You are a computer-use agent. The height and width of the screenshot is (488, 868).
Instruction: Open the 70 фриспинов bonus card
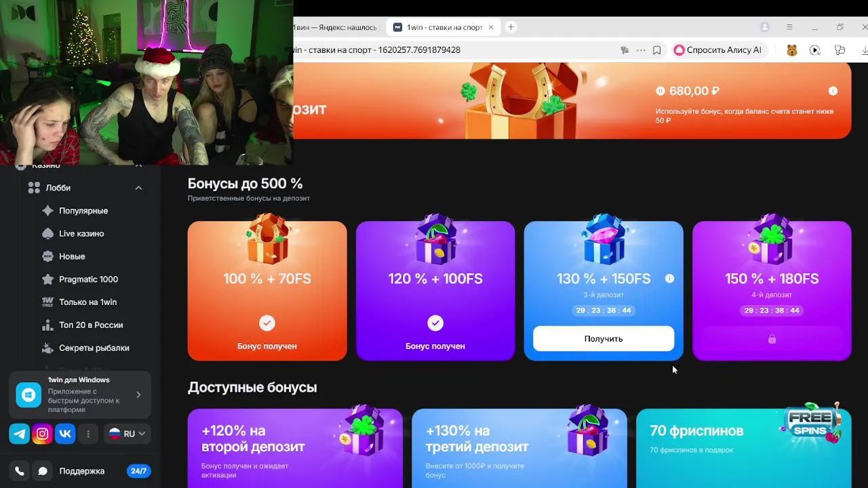coord(744,448)
